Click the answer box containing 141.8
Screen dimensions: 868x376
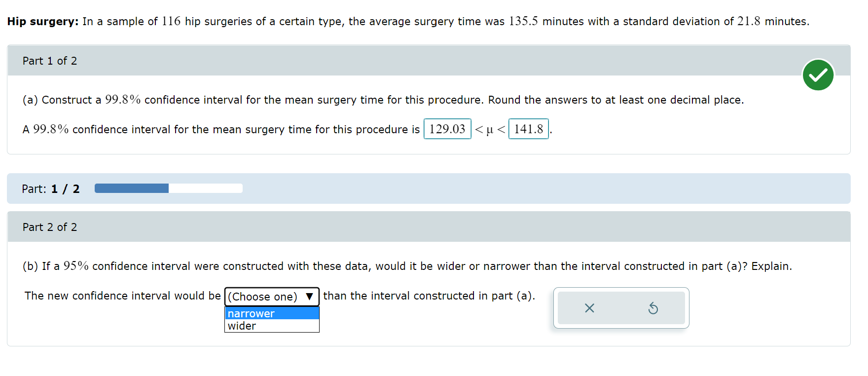528,129
